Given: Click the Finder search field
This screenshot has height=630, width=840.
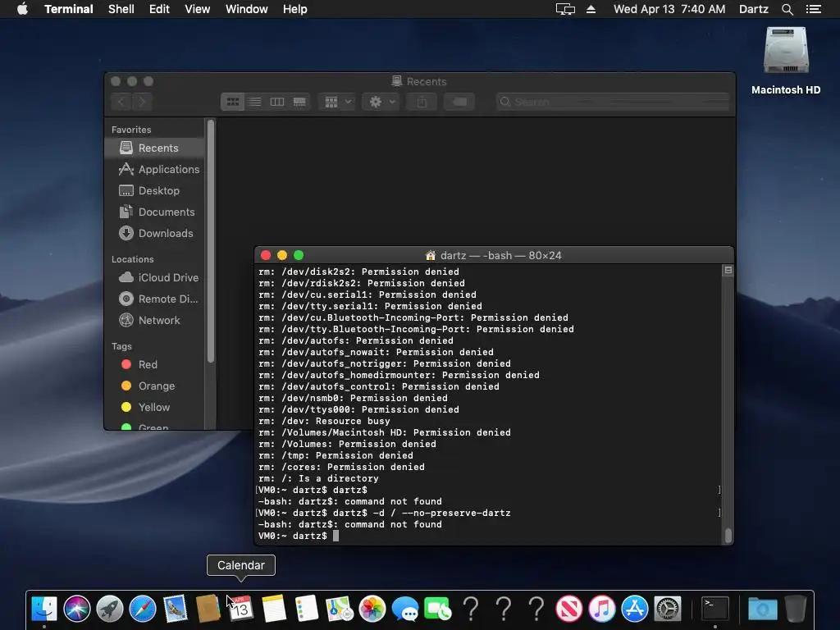Looking at the screenshot, I should click(x=613, y=102).
